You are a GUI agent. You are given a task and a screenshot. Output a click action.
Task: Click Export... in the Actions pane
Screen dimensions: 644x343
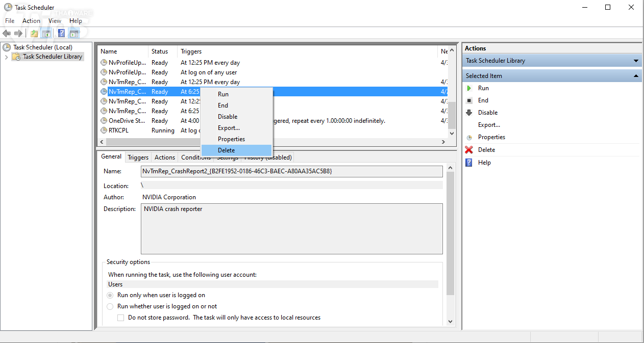489,125
